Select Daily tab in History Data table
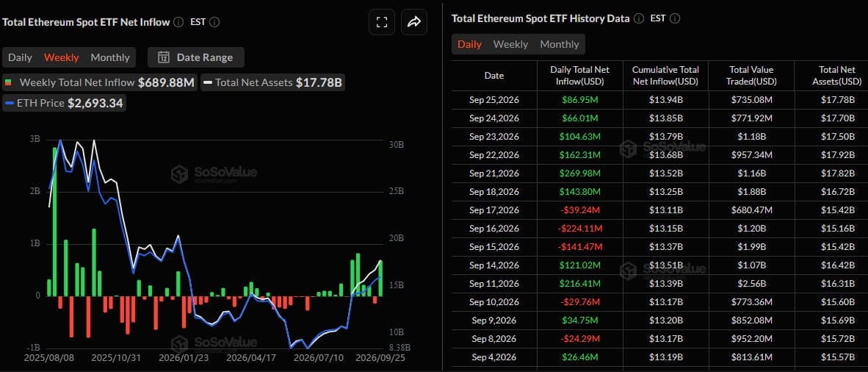868x372 pixels. [469, 44]
